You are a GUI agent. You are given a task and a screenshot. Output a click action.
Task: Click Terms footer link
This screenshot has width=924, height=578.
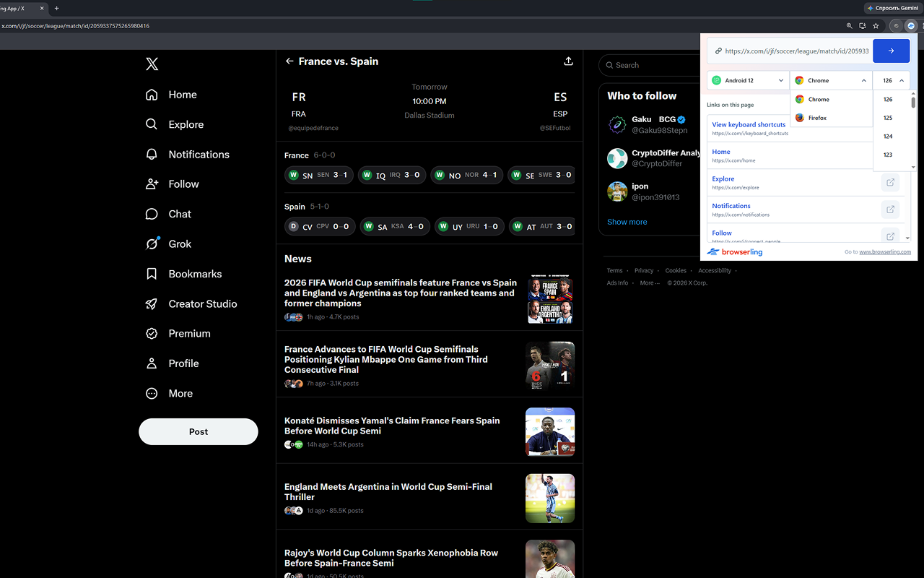pyautogui.click(x=614, y=271)
